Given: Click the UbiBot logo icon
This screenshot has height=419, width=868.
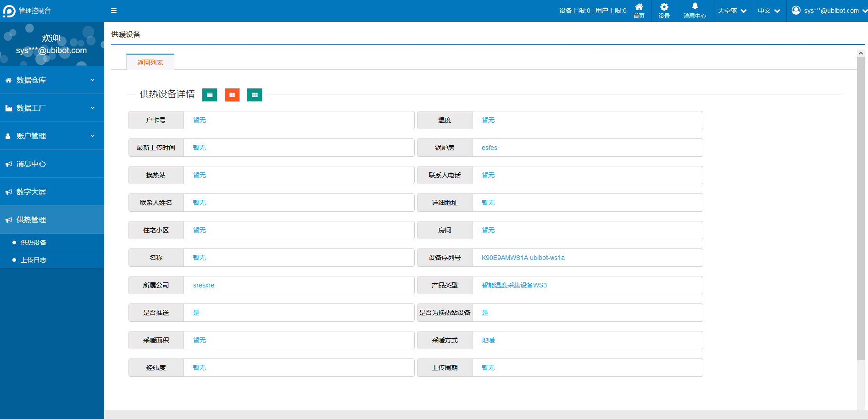Looking at the screenshot, I should 9,11.
